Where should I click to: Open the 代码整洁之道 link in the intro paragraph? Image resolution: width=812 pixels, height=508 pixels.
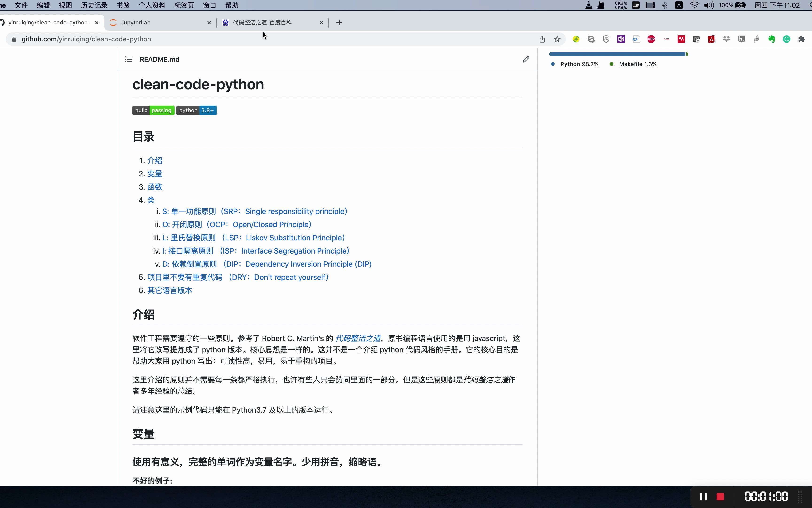pos(358,338)
